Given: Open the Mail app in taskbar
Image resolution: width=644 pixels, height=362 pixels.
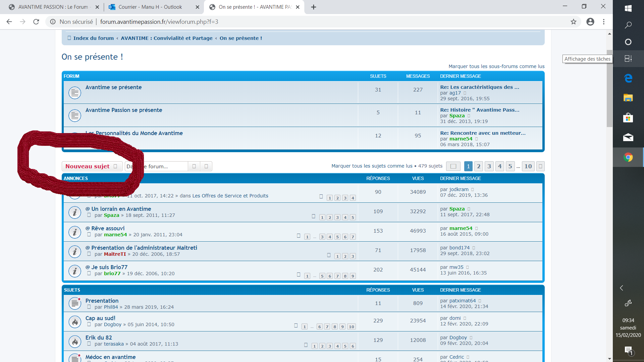Looking at the screenshot, I should point(628,137).
